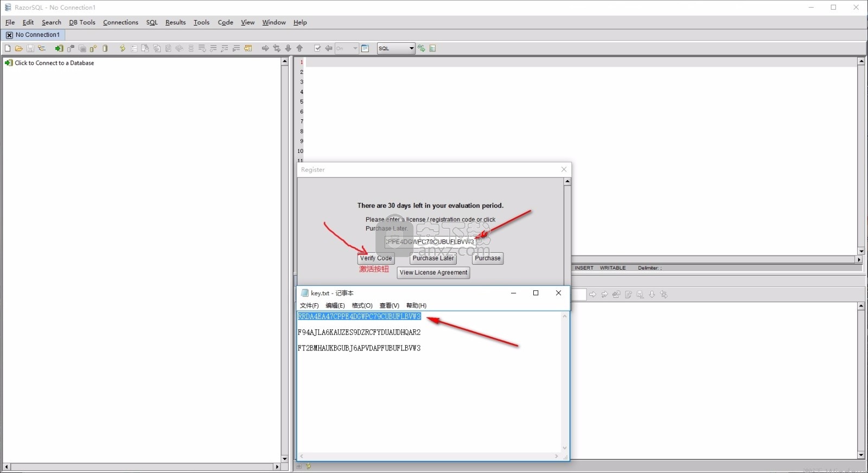Open the 帮助(H) menu in Notepad
The height and width of the screenshot is (473, 868).
point(417,305)
